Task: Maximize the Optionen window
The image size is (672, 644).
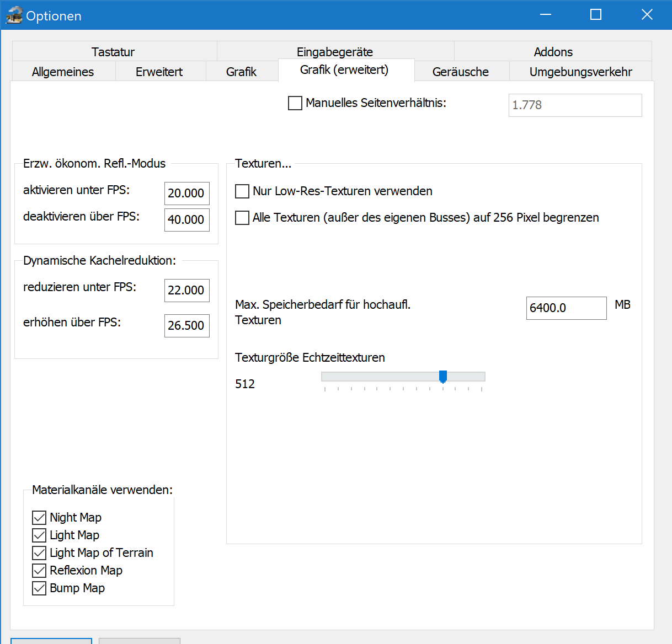Action: [x=596, y=15]
